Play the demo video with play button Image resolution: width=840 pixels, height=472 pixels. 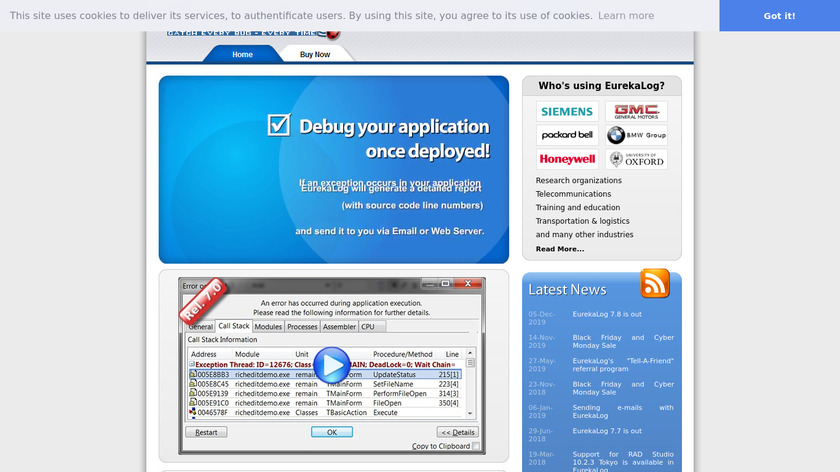tap(332, 365)
